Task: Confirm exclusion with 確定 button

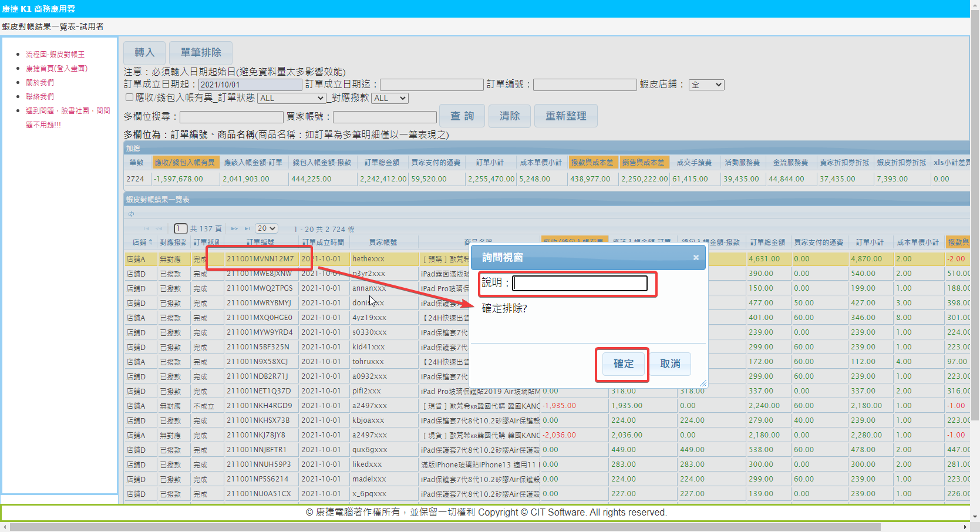Action: (623, 364)
